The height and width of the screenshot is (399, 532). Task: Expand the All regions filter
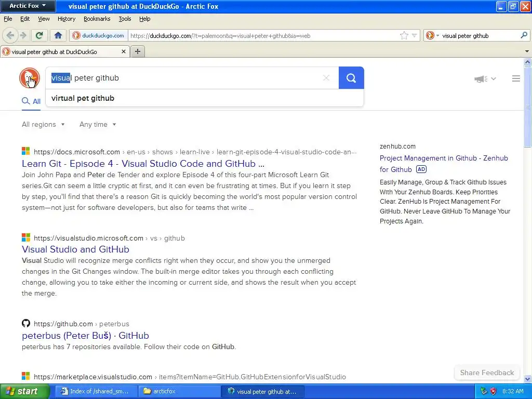(x=43, y=125)
